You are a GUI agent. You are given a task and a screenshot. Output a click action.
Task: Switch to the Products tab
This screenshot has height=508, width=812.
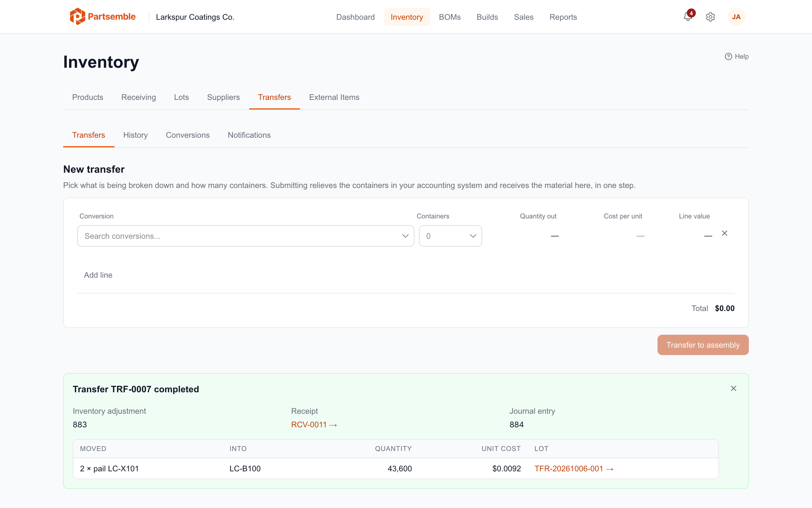click(88, 97)
